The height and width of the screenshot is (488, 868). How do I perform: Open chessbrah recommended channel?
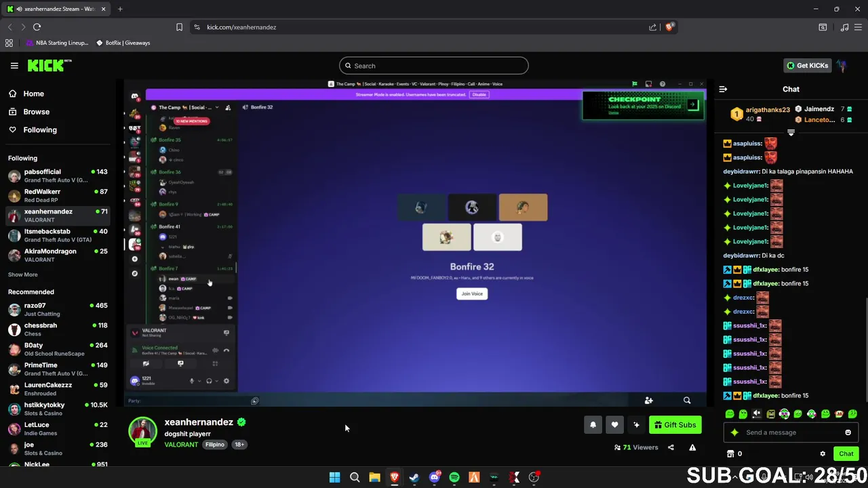click(x=58, y=329)
